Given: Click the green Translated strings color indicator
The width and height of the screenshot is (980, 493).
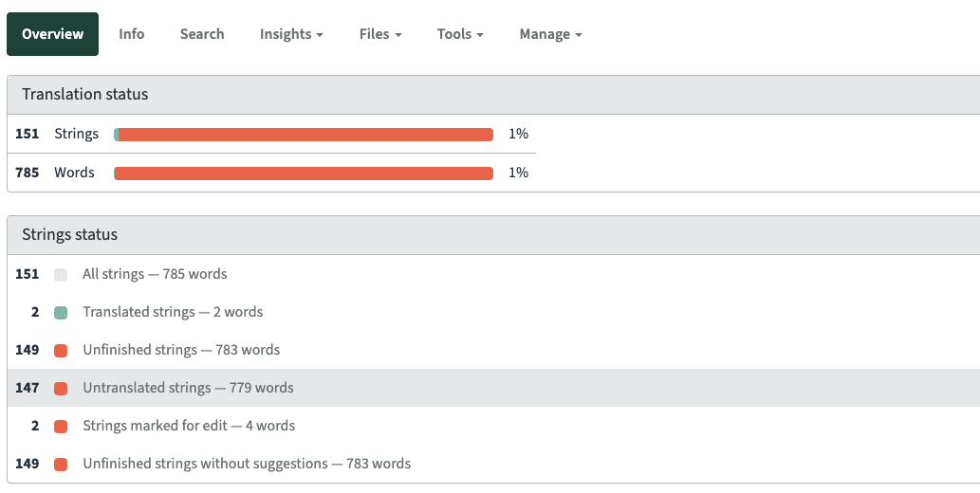Looking at the screenshot, I should (61, 313).
